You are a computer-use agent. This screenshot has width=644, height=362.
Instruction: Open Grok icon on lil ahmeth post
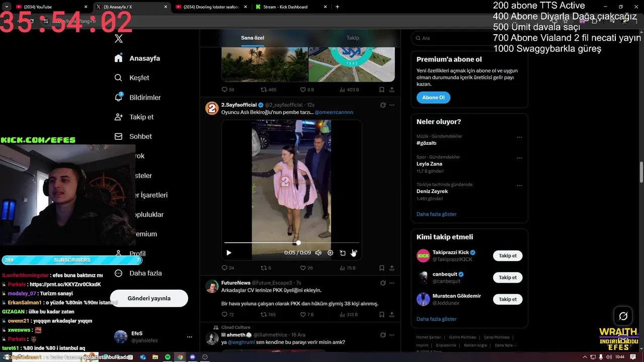(x=383, y=335)
